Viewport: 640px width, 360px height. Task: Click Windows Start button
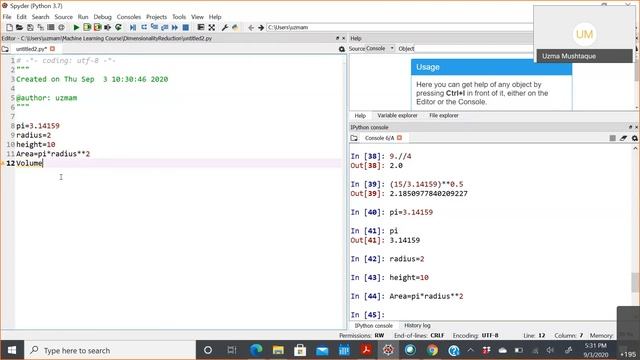coord(11,350)
